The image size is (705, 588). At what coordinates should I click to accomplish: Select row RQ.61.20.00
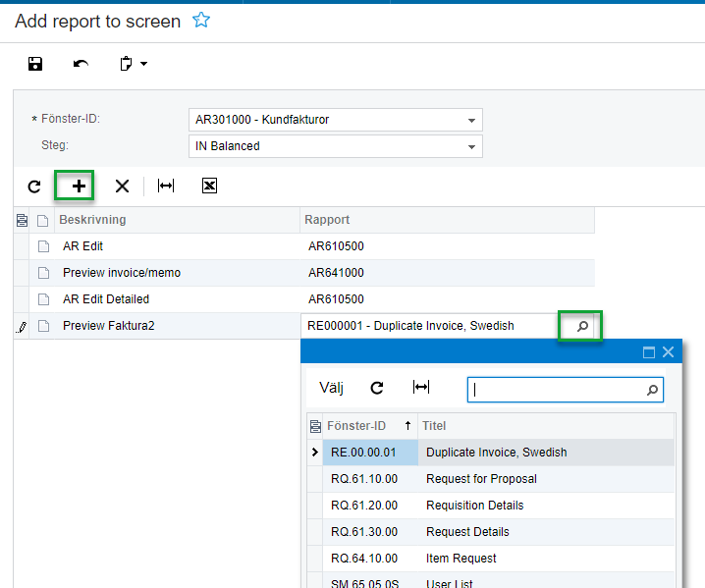(370, 506)
